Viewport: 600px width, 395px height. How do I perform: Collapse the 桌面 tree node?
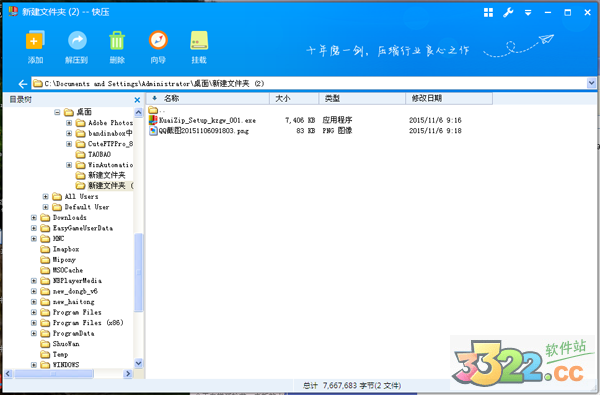click(x=57, y=112)
